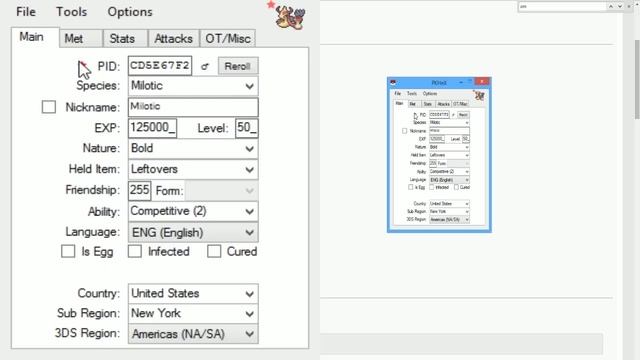Click the large Milotic sprite icon
The image size is (640, 360).
pos(290,16)
